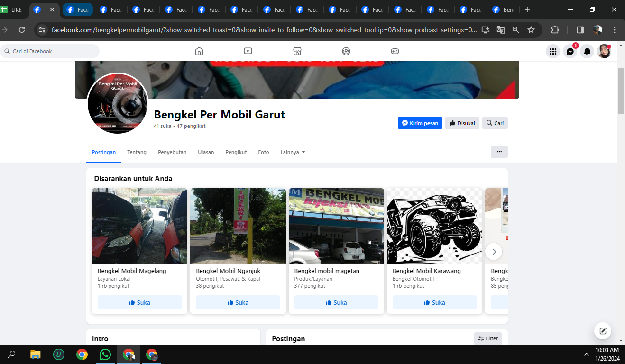
Task: Open the page three-dot options button
Action: (499, 152)
